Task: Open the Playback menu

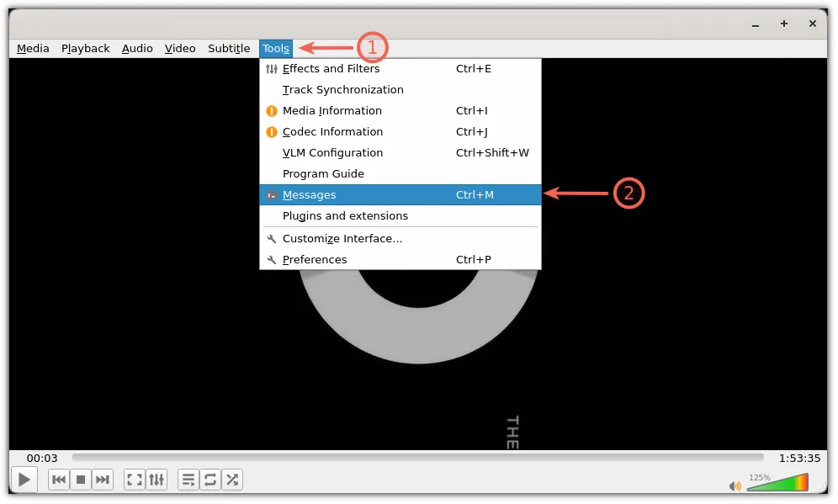Action: [85, 48]
